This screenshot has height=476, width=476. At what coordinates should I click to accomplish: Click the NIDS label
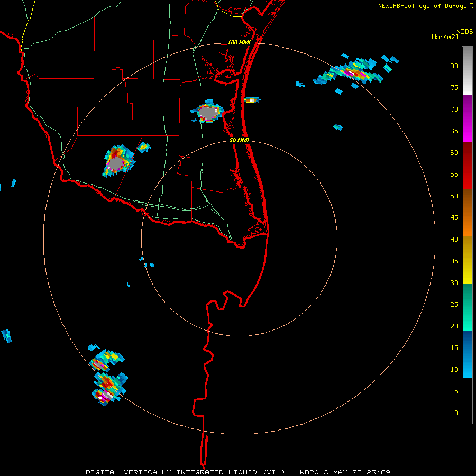point(464,32)
